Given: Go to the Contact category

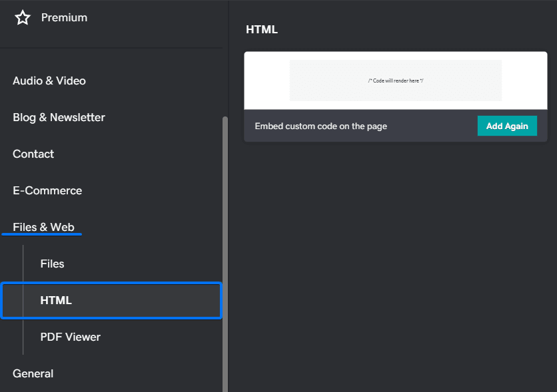Looking at the screenshot, I should click(x=33, y=154).
